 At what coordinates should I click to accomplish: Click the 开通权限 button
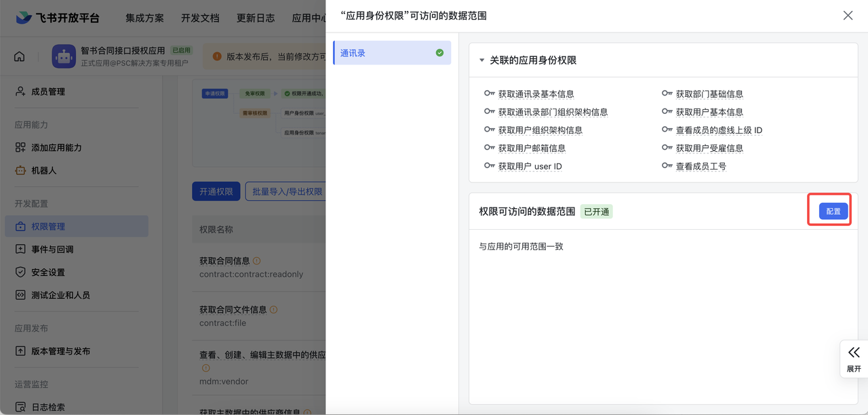[x=216, y=192]
